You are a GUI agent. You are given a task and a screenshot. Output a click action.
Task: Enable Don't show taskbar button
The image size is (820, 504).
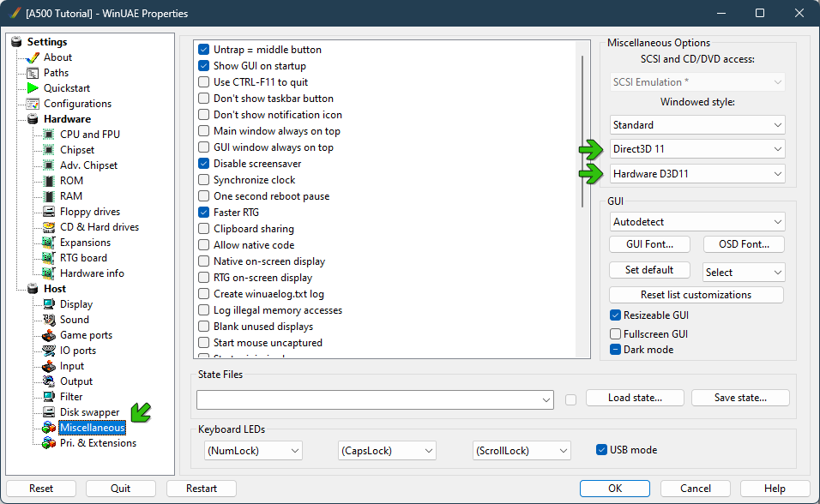[204, 99]
